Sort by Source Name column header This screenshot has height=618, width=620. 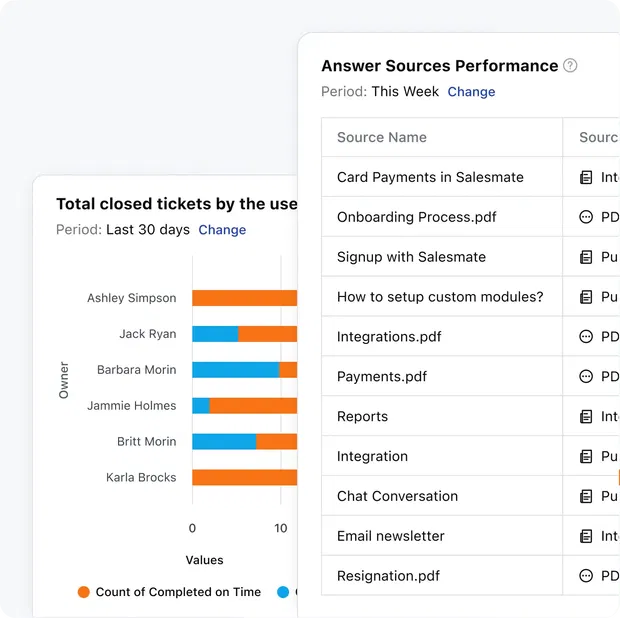tap(382, 138)
